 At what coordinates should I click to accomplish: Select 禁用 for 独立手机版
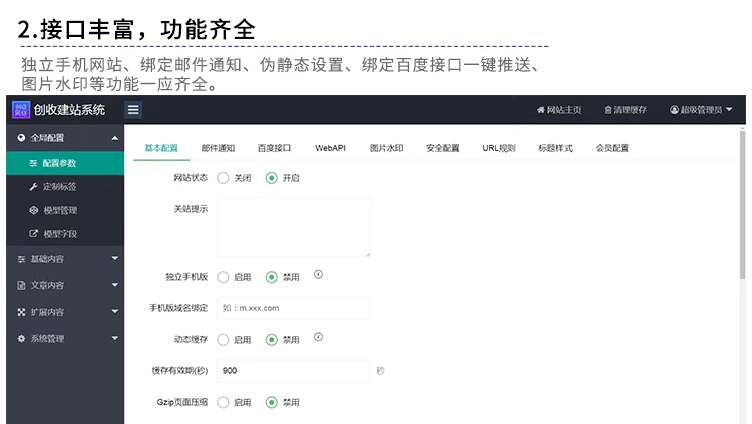click(x=271, y=277)
